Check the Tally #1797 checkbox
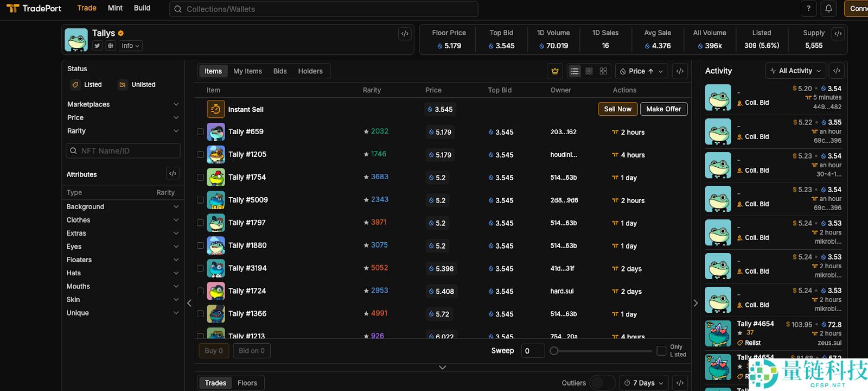Viewport: 868px width, 391px height. tap(200, 223)
